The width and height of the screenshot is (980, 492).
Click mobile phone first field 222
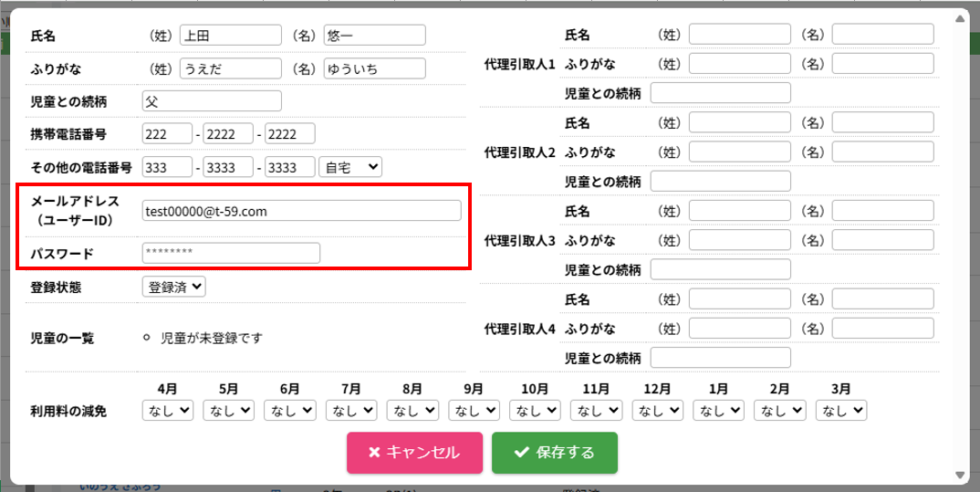(x=167, y=134)
